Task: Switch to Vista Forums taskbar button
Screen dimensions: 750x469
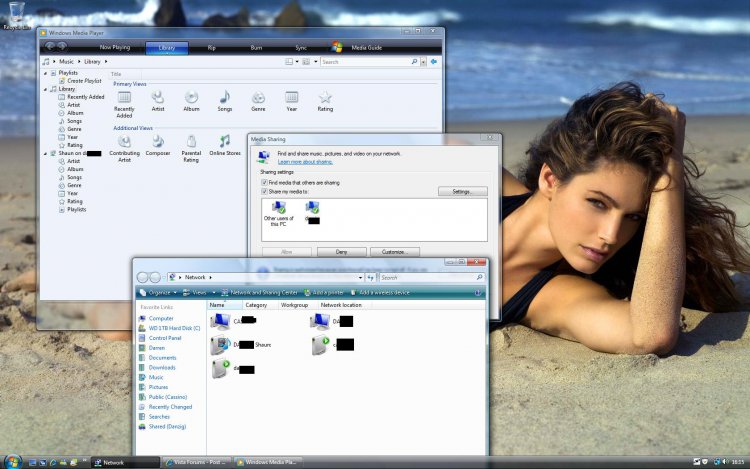Action: (x=197, y=462)
